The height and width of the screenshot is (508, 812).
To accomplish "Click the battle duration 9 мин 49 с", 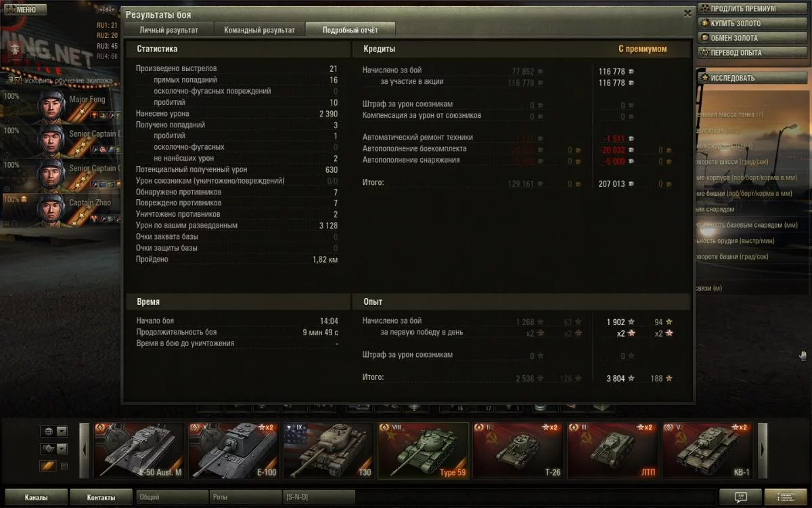I will coord(320,332).
